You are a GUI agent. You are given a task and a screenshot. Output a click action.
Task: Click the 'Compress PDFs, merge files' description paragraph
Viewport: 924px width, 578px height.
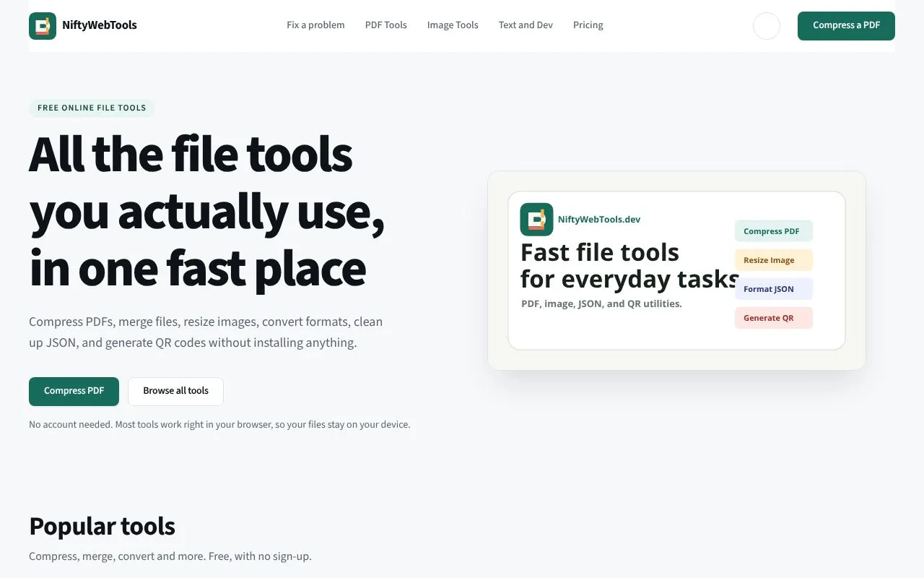click(206, 332)
